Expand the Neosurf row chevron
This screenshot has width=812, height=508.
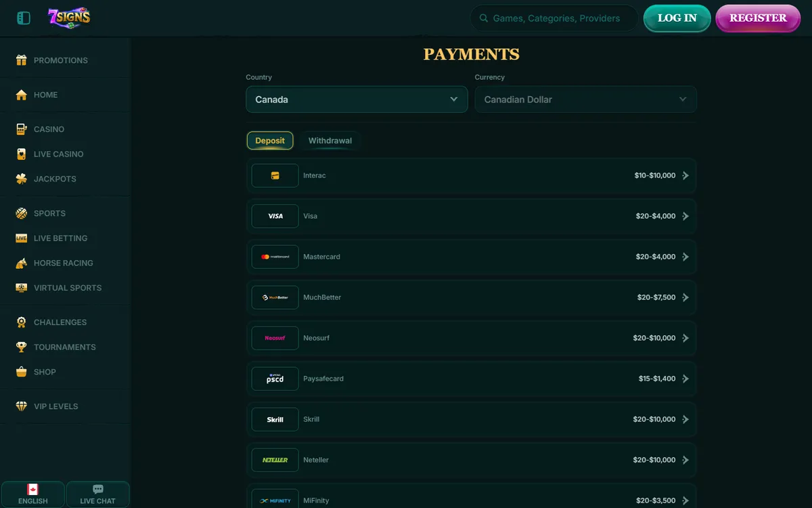[685, 338]
